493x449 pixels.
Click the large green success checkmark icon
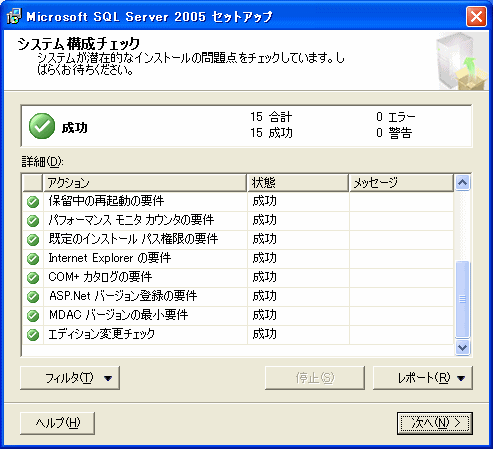coord(42,126)
